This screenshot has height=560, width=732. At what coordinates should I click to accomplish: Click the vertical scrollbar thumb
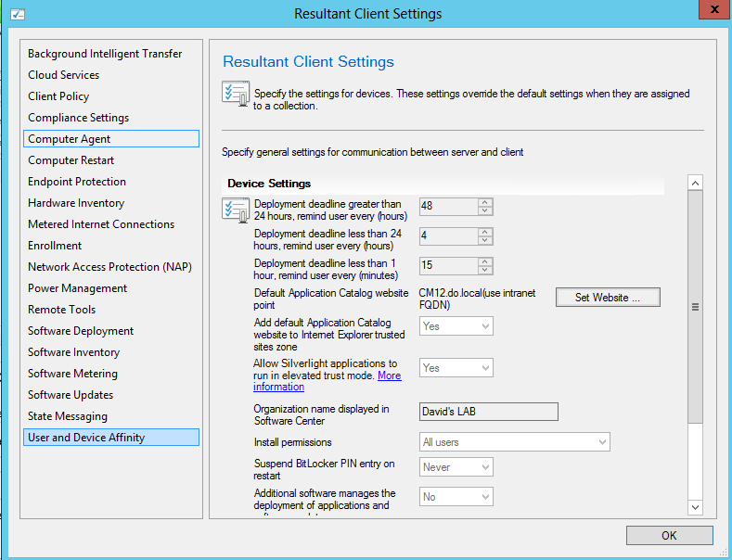tap(695, 307)
